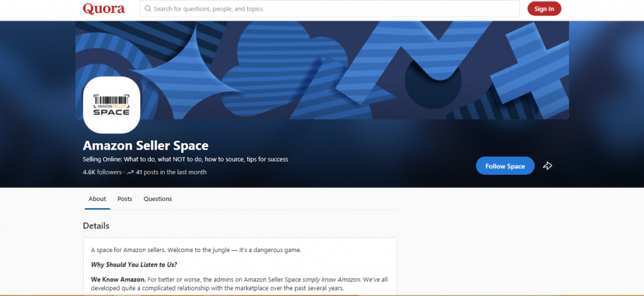Click the 'Welcome to the jungle' sentence
This screenshot has height=296, width=644.
tap(235, 249)
